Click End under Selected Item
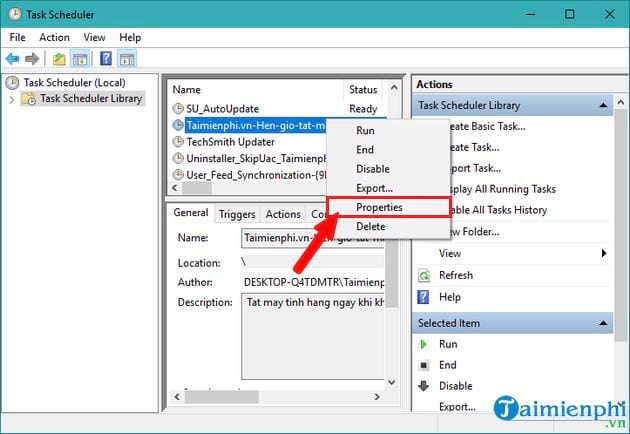Screen dimensions: 630x434 pos(448,365)
